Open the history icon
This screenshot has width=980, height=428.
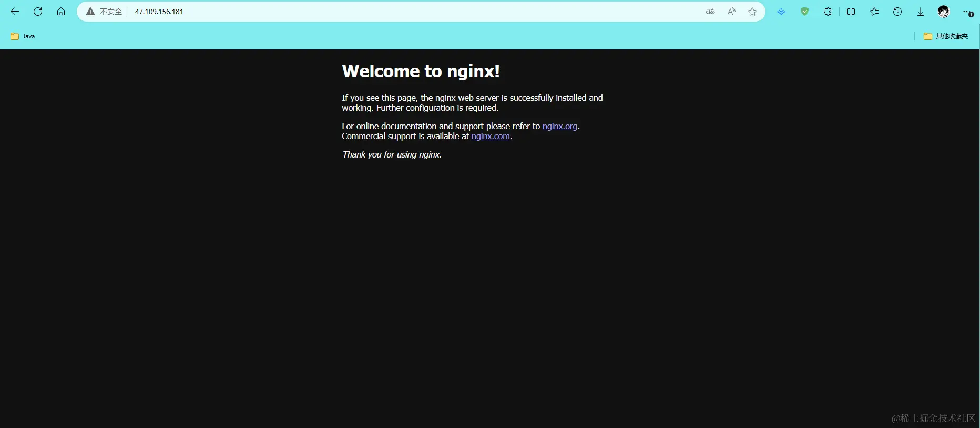(897, 12)
